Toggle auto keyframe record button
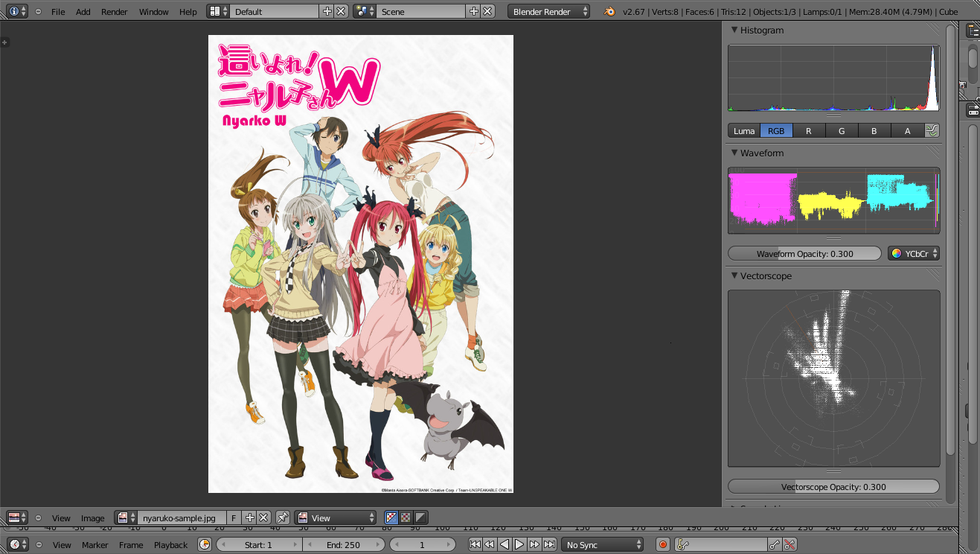 click(663, 544)
